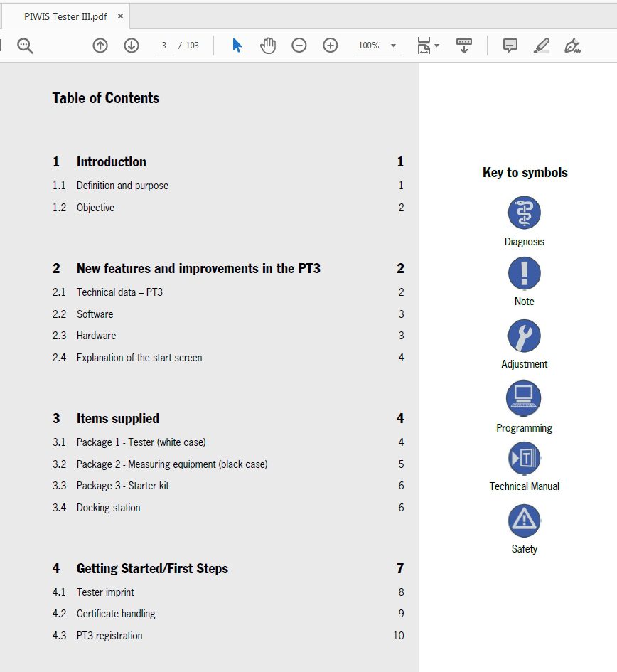Click page number 10 beside PT3 registration
The width and height of the screenshot is (617, 672).
click(x=399, y=636)
